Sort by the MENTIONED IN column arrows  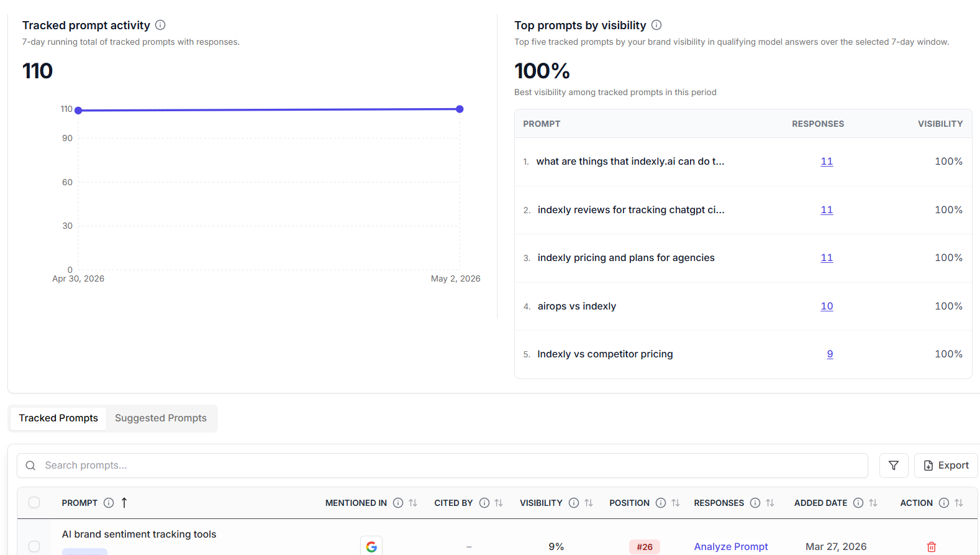coord(413,503)
